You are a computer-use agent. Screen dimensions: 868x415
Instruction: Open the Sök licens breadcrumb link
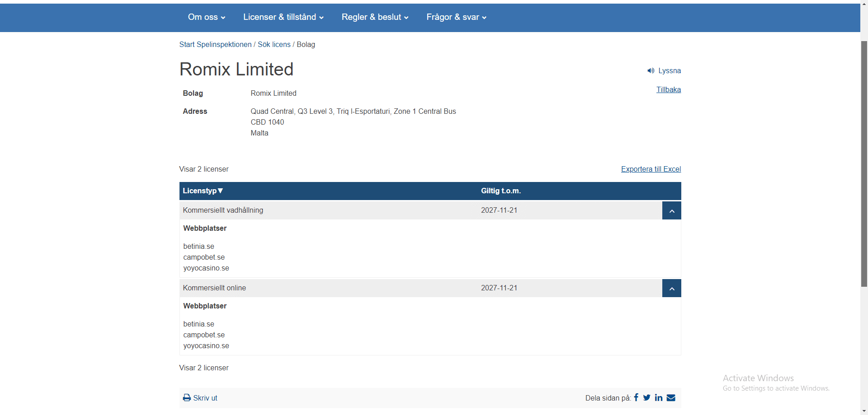[274, 45]
